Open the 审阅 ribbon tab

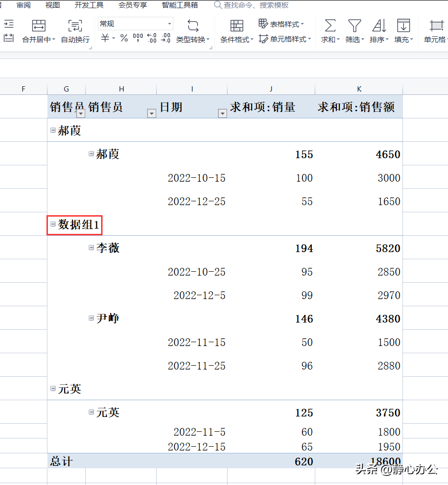tap(23, 5)
